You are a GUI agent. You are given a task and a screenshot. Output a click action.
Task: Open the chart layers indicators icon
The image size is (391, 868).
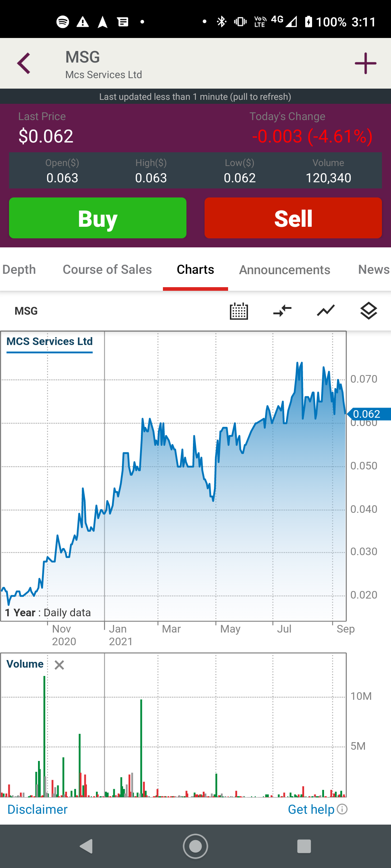(x=369, y=311)
